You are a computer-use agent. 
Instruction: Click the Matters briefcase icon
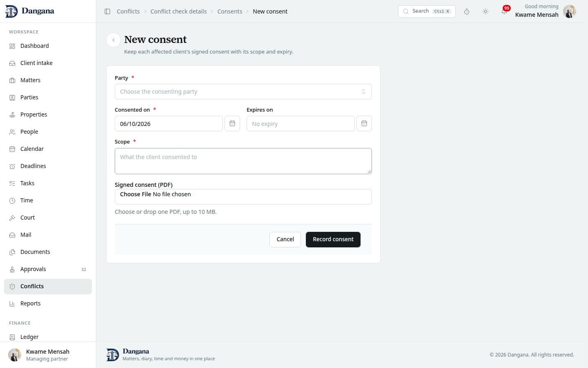(12, 81)
